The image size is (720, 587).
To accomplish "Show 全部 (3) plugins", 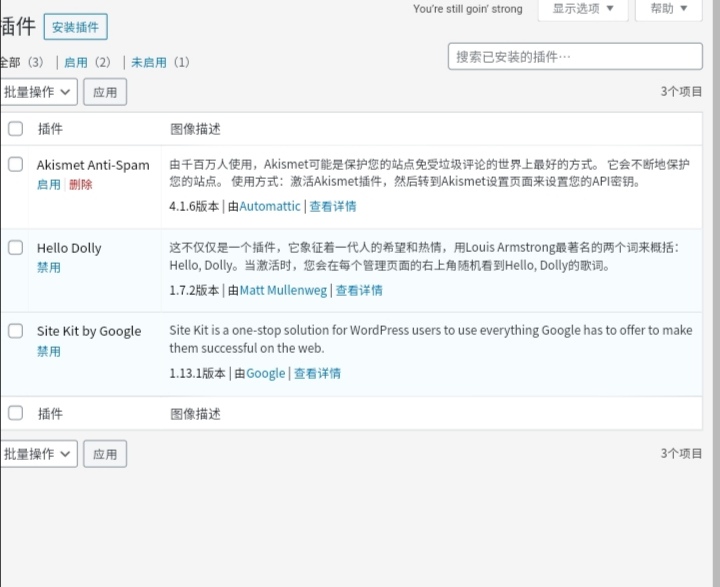I will point(21,62).
